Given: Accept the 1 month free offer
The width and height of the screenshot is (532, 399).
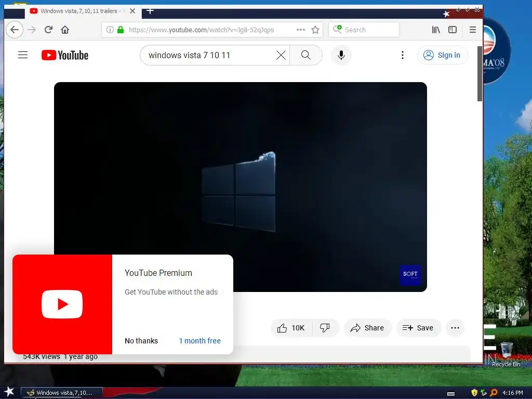Looking at the screenshot, I should (200, 341).
